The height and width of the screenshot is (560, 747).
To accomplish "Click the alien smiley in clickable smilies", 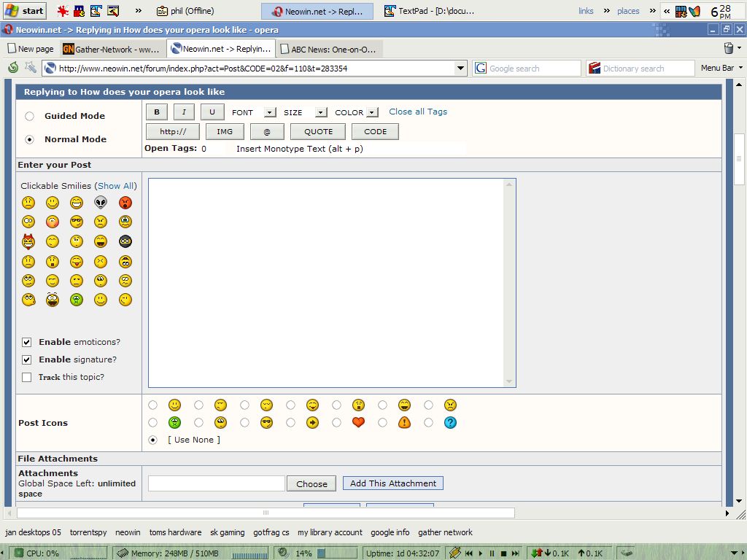I will 101,203.
